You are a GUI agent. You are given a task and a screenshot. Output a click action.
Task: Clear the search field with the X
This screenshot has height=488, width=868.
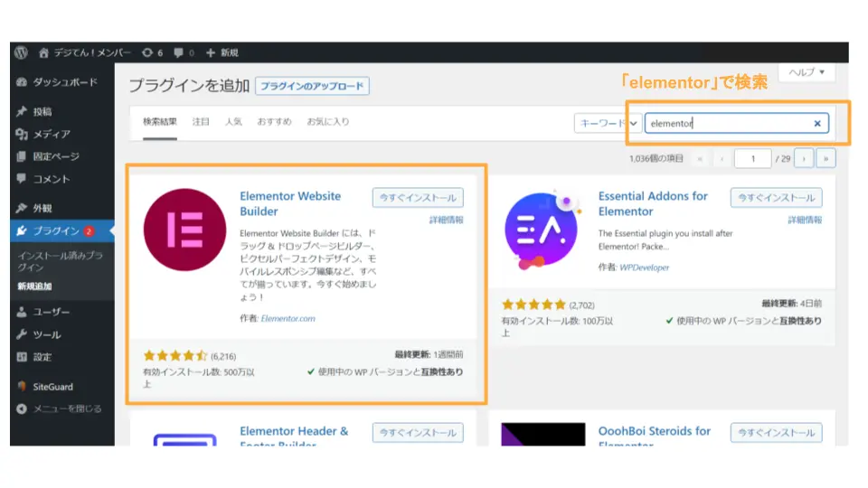[817, 124]
